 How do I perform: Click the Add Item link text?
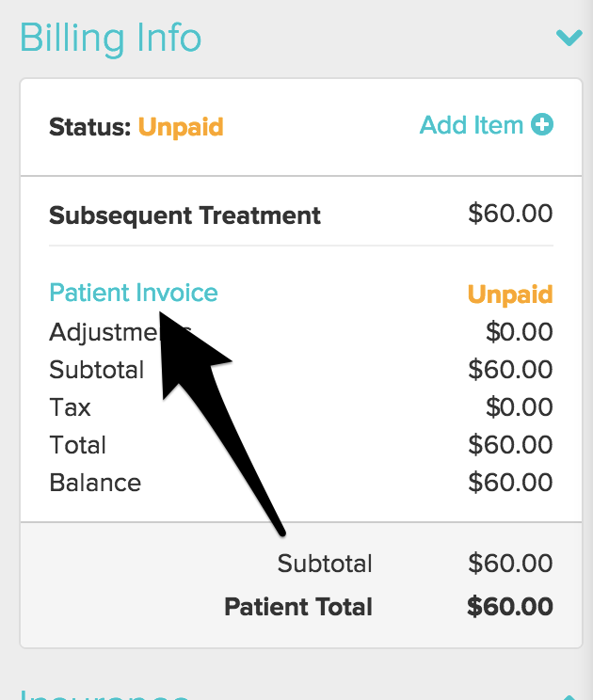pos(471,125)
